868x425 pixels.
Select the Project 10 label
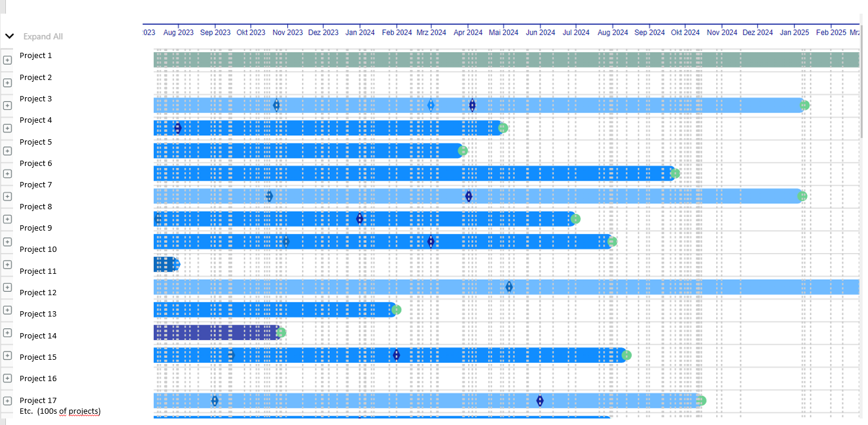pyautogui.click(x=38, y=250)
